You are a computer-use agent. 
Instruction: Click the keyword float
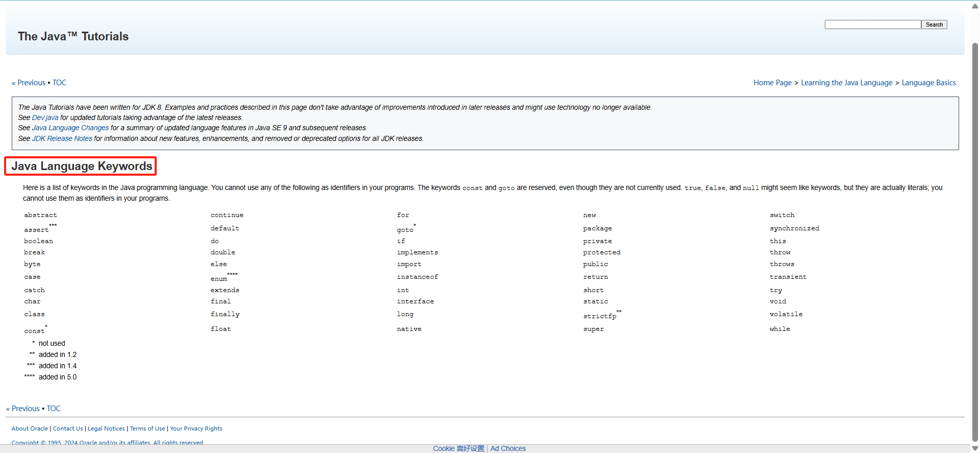point(221,329)
